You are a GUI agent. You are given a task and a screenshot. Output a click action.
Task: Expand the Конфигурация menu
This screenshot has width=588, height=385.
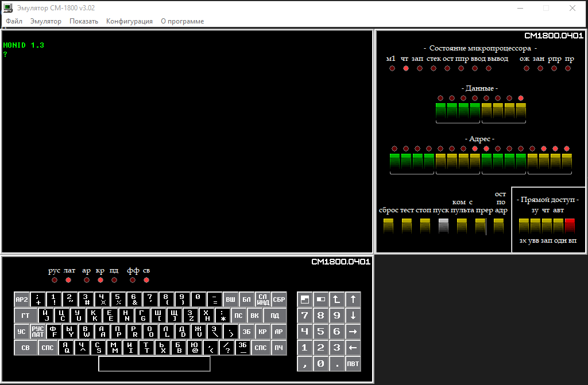click(129, 21)
